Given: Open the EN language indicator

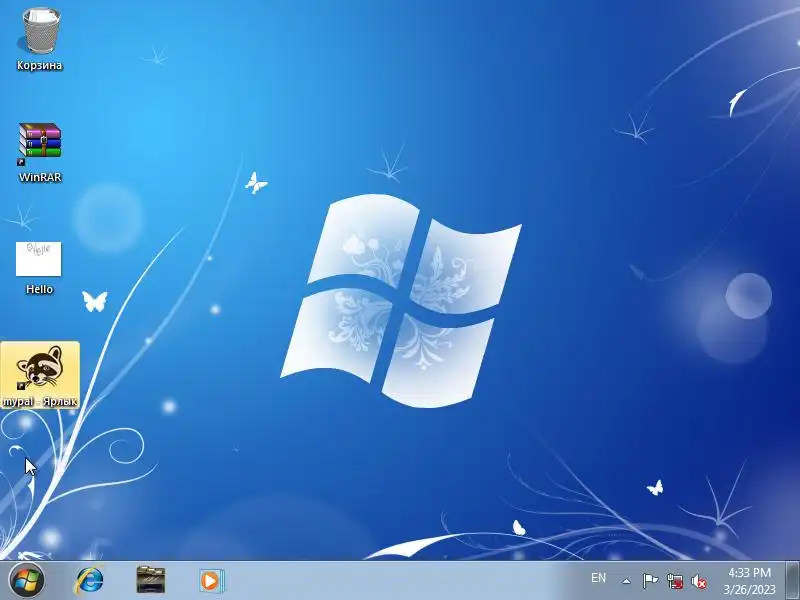Looking at the screenshot, I should click(598, 578).
